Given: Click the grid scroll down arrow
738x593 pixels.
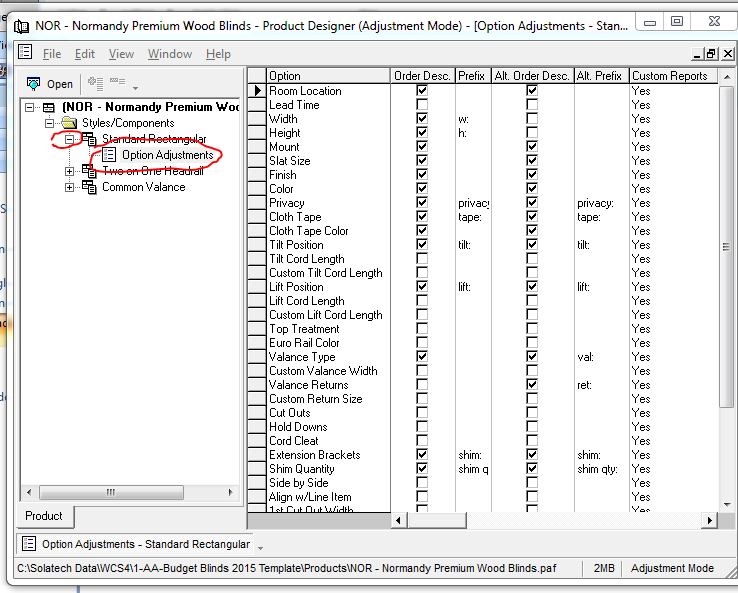Looking at the screenshot, I should coord(727,505).
